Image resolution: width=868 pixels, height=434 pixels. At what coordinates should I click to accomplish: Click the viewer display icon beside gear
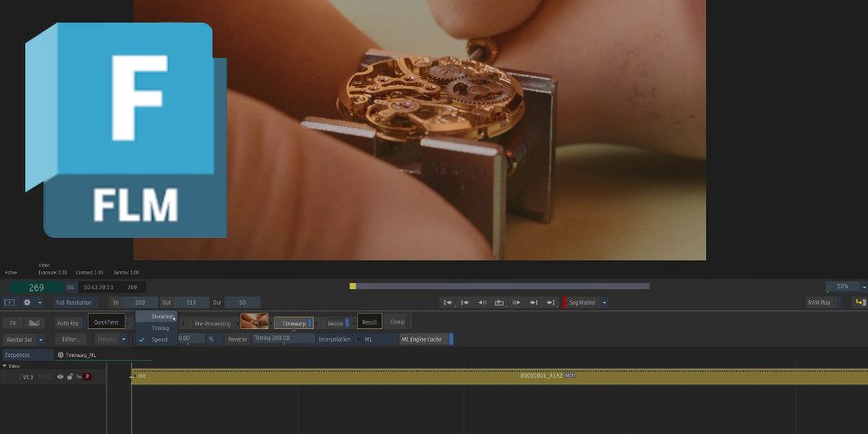tap(9, 303)
